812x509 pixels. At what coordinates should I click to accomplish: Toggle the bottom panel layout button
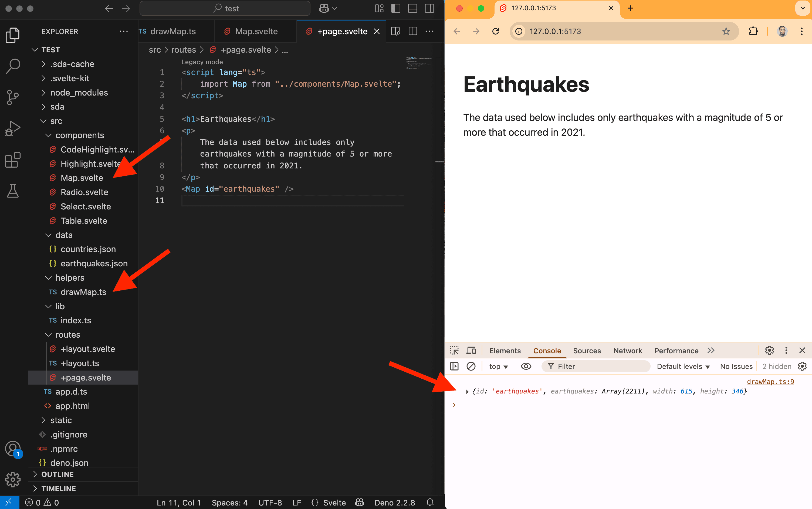click(x=412, y=8)
